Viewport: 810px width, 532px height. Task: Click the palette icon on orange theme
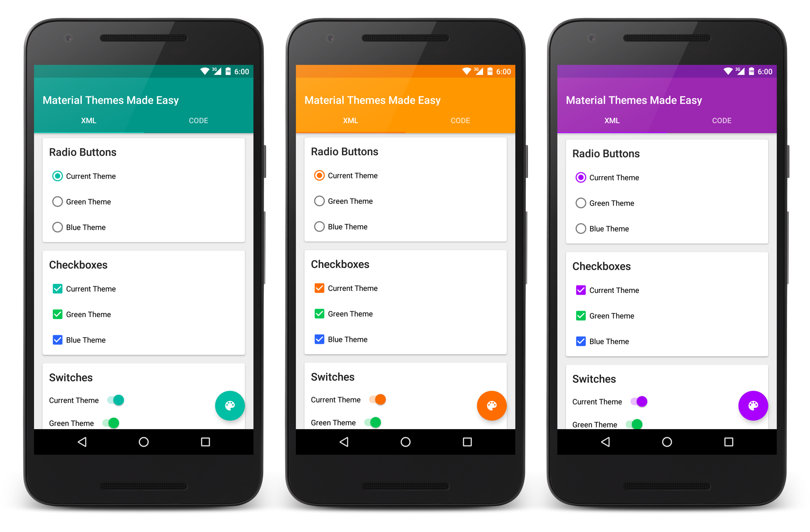(491, 405)
